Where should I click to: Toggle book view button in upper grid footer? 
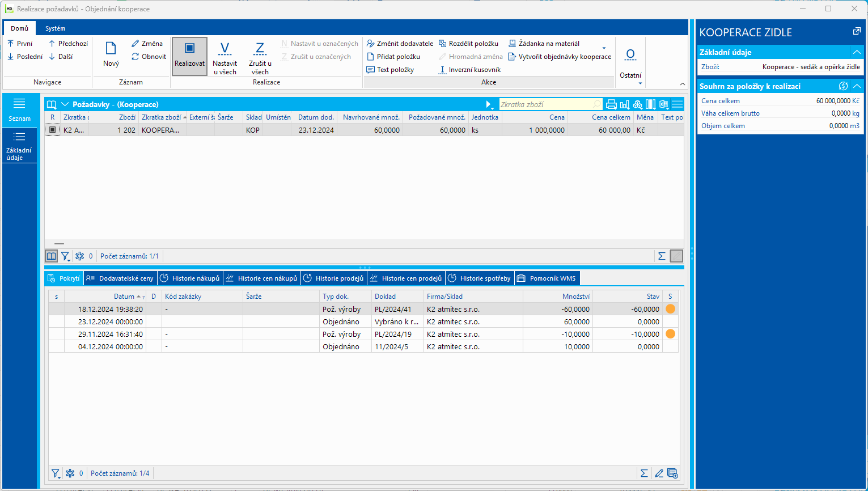(x=52, y=256)
